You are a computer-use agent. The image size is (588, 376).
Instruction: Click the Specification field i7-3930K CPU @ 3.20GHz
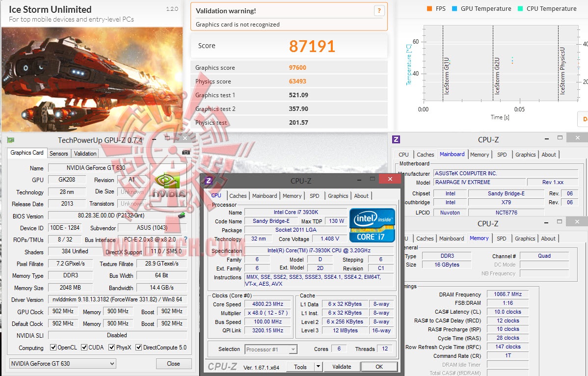point(319,250)
